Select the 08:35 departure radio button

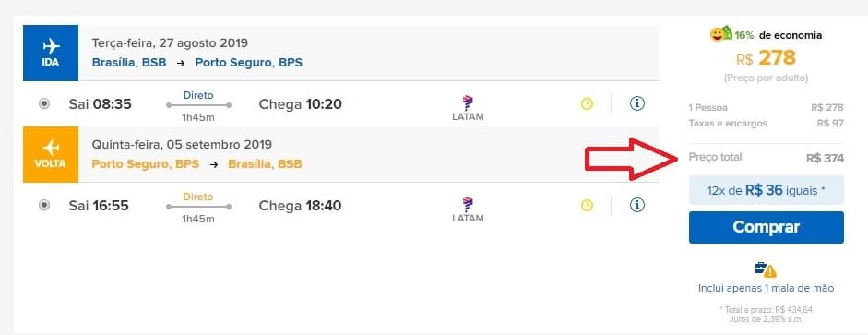pos(44,103)
